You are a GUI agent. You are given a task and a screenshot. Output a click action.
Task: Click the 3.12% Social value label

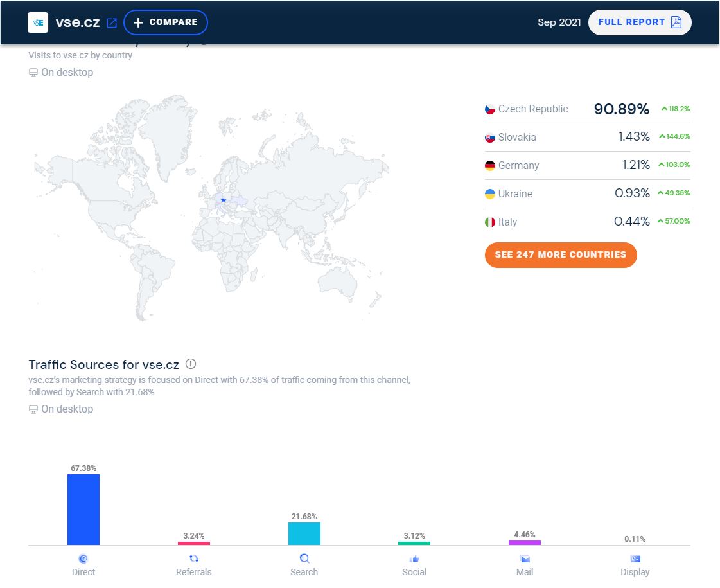414,536
